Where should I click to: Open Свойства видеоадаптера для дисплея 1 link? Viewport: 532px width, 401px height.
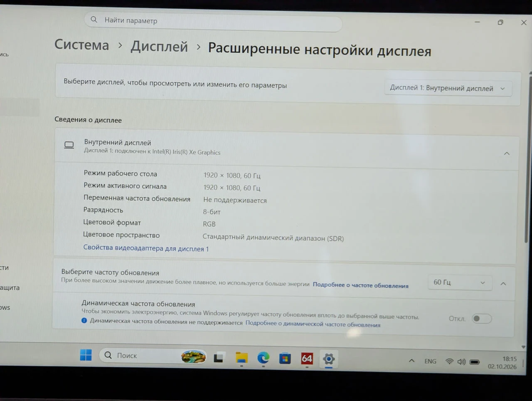146,248
